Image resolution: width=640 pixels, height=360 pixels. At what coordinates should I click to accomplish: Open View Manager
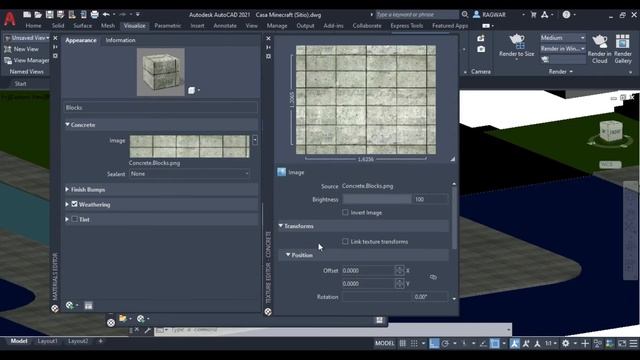pyautogui.click(x=27, y=60)
